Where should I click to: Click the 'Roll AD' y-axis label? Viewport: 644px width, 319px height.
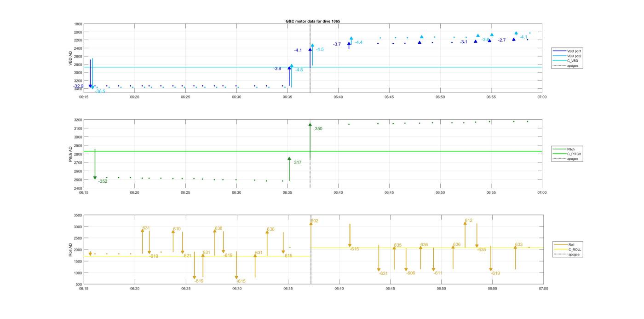click(x=71, y=250)
